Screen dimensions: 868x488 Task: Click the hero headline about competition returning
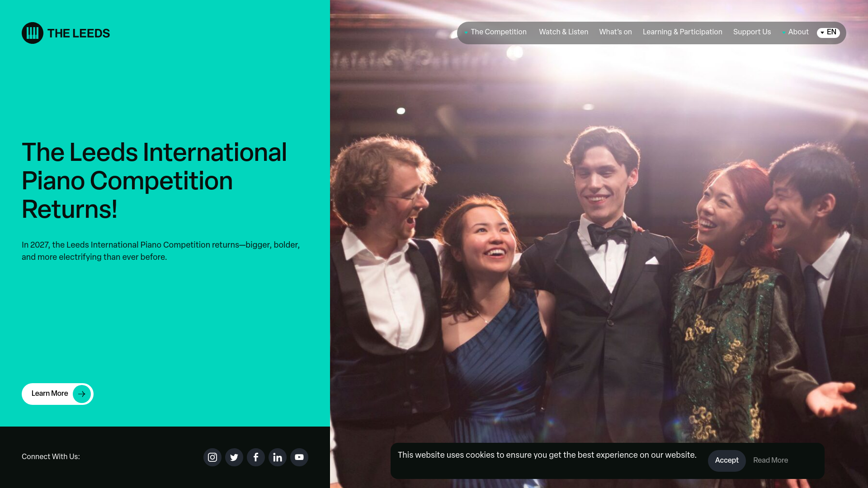[x=154, y=181]
